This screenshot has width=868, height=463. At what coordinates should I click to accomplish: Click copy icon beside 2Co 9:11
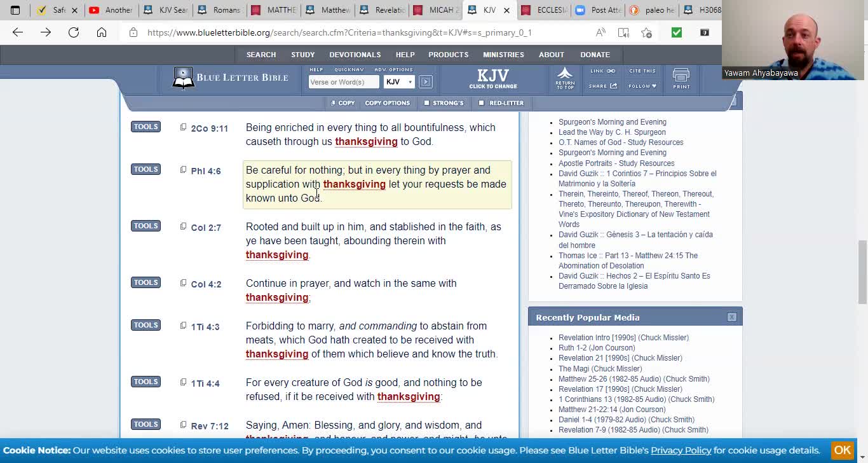[183, 127]
